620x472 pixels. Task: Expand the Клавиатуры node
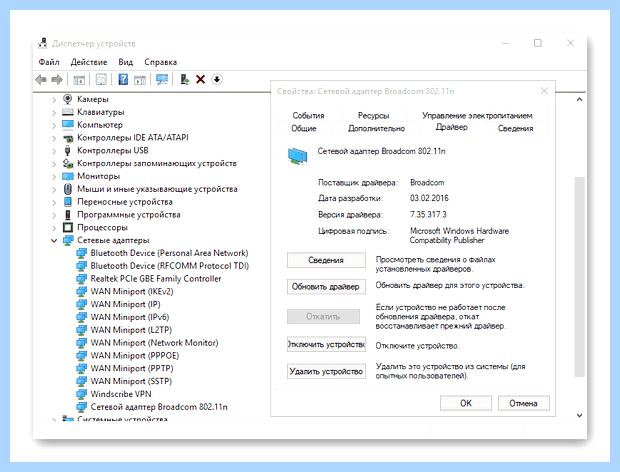point(54,113)
